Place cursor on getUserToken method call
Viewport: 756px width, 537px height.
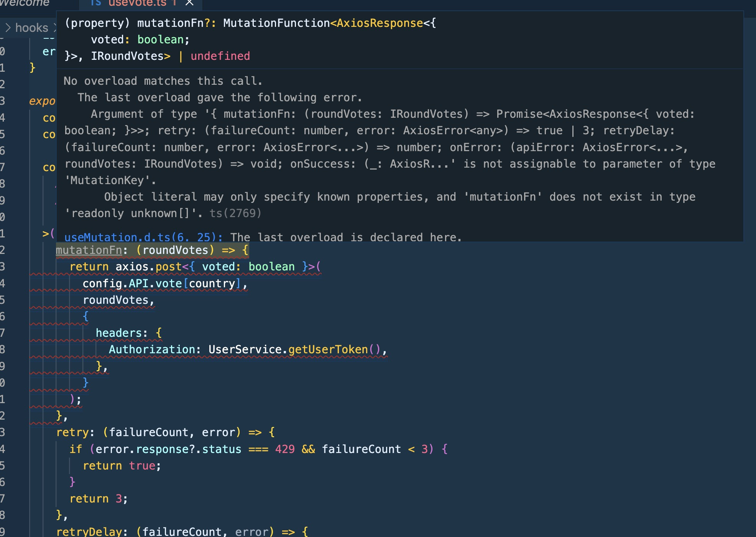328,349
